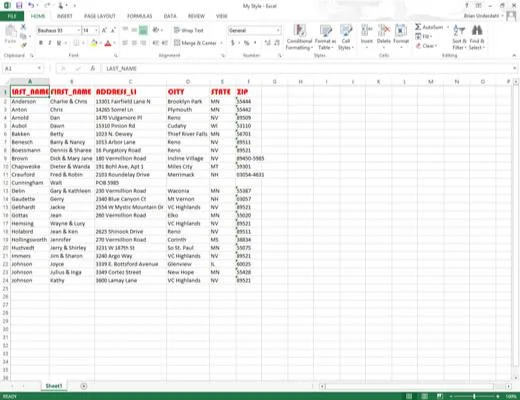Open Sort & Filter tool
520x400 pixels.
(x=459, y=37)
